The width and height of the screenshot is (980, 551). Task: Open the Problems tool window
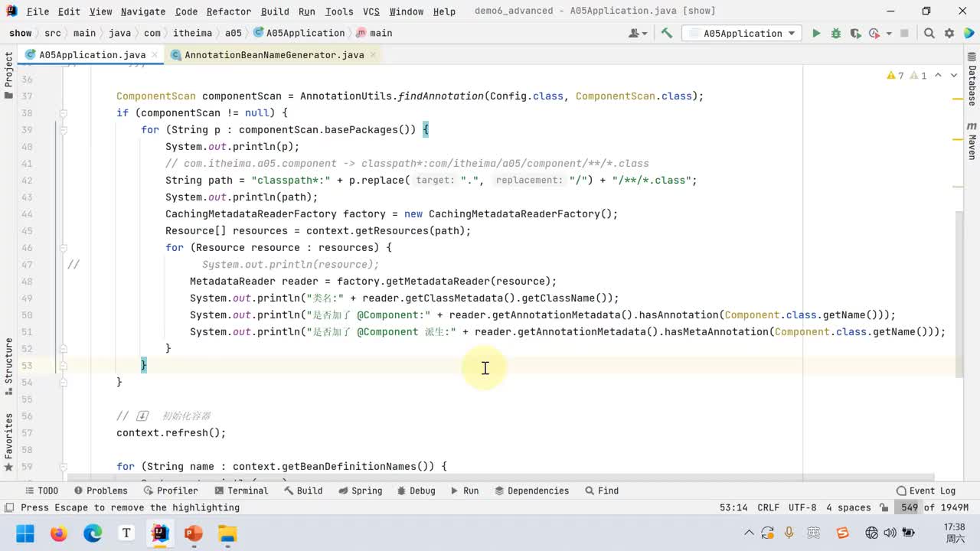click(x=100, y=491)
